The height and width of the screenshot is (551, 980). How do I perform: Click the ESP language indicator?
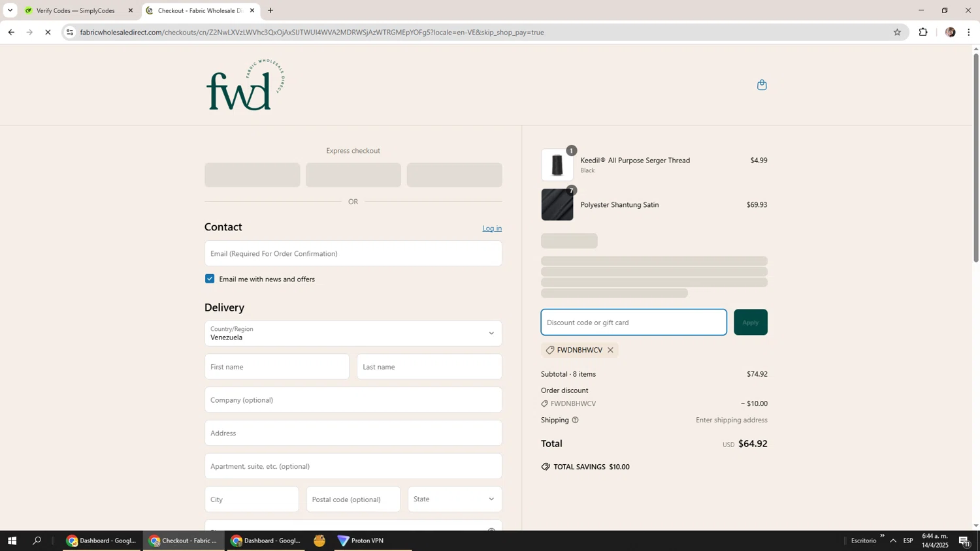tap(909, 541)
